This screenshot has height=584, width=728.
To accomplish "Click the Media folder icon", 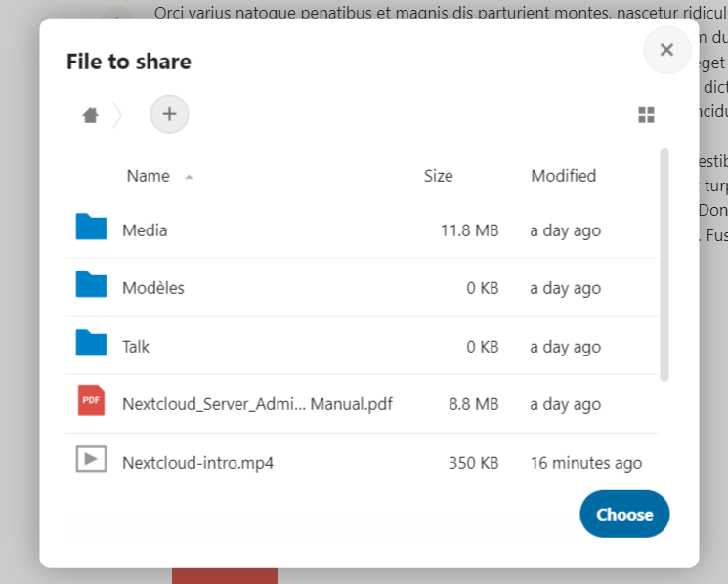I will tap(91, 229).
